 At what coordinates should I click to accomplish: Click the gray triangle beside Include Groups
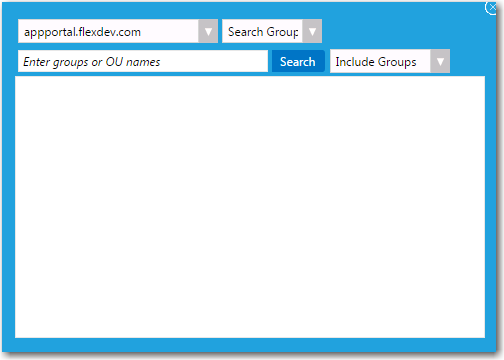tap(440, 61)
